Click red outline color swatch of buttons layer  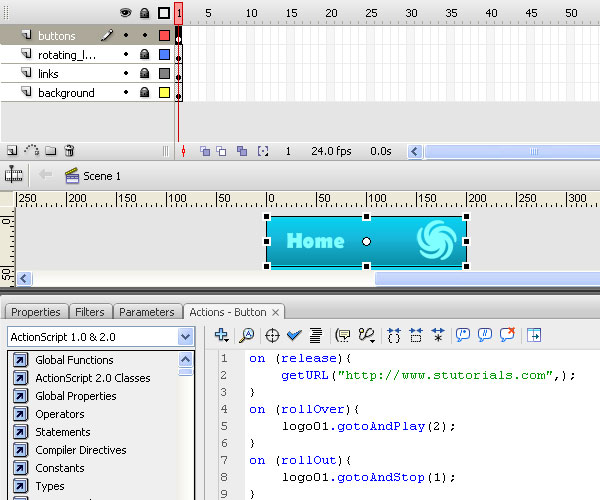click(x=165, y=36)
